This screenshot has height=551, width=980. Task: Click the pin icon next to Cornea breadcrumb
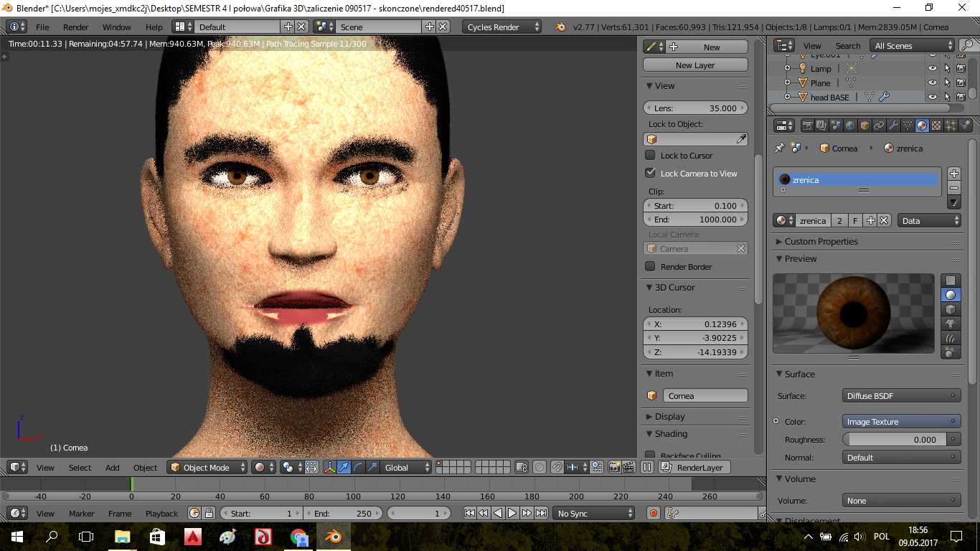(780, 148)
